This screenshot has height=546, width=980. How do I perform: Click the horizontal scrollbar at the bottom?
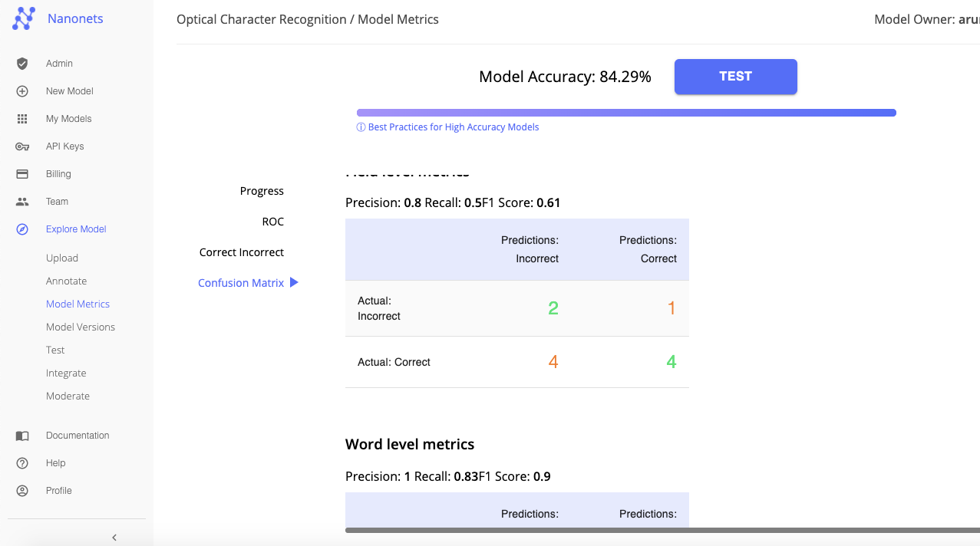pyautogui.click(x=662, y=530)
